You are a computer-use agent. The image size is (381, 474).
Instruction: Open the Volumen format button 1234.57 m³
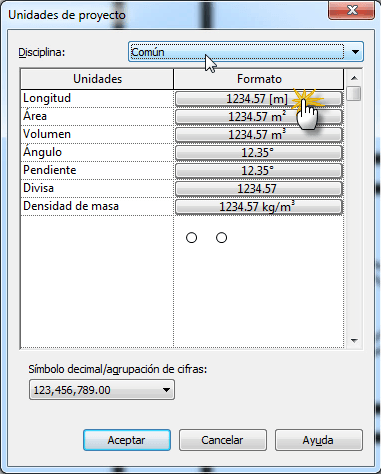259,135
